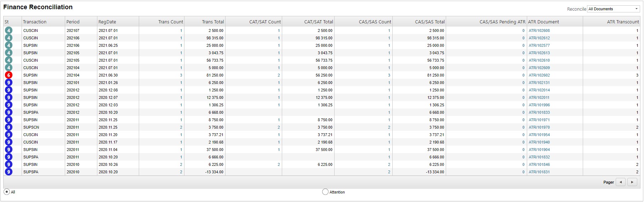644x202 pixels.
Task: Go to next page with pager arrow
Action: pos(632,182)
